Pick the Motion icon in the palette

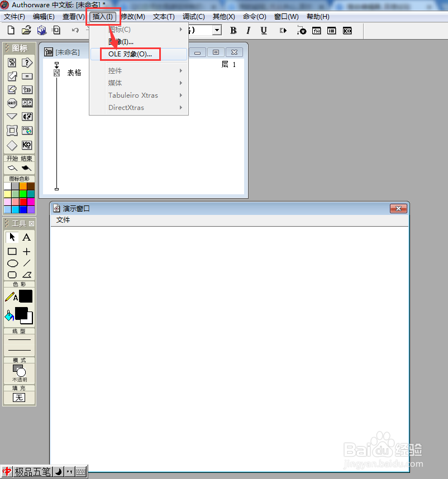(x=12, y=76)
